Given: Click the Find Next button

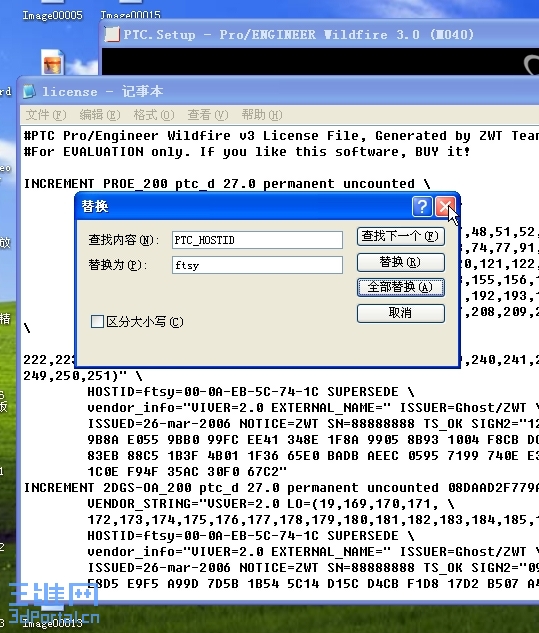Looking at the screenshot, I should [x=401, y=237].
